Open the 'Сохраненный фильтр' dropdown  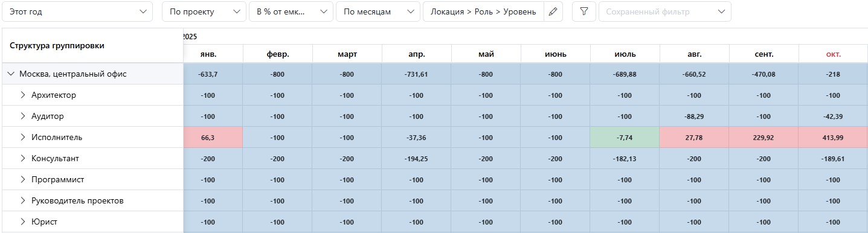tap(664, 11)
